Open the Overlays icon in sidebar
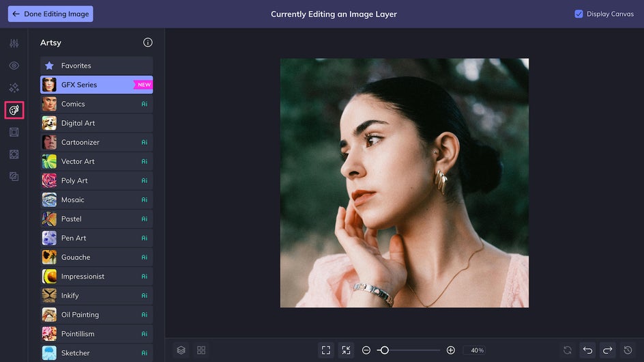Viewport: 644px width, 362px height. (x=14, y=154)
